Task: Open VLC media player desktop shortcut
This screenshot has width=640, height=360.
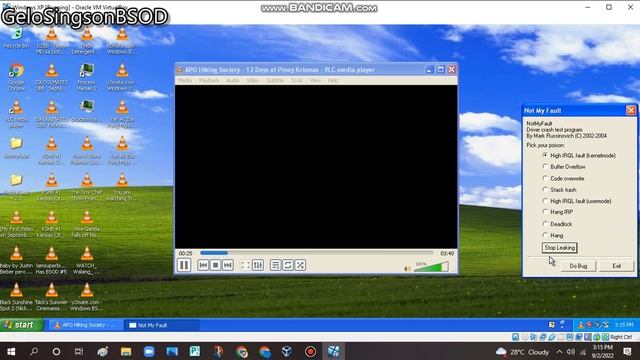Action: pyautogui.click(x=16, y=114)
